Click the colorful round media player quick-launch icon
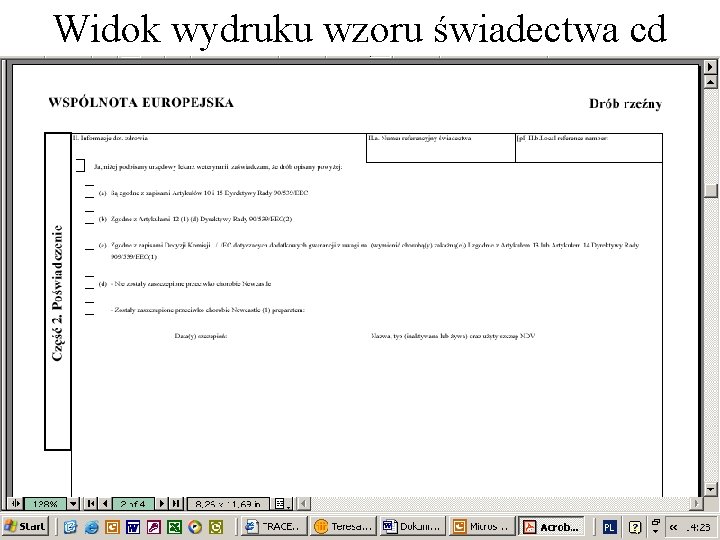This screenshot has height=540, width=720. (x=195, y=527)
